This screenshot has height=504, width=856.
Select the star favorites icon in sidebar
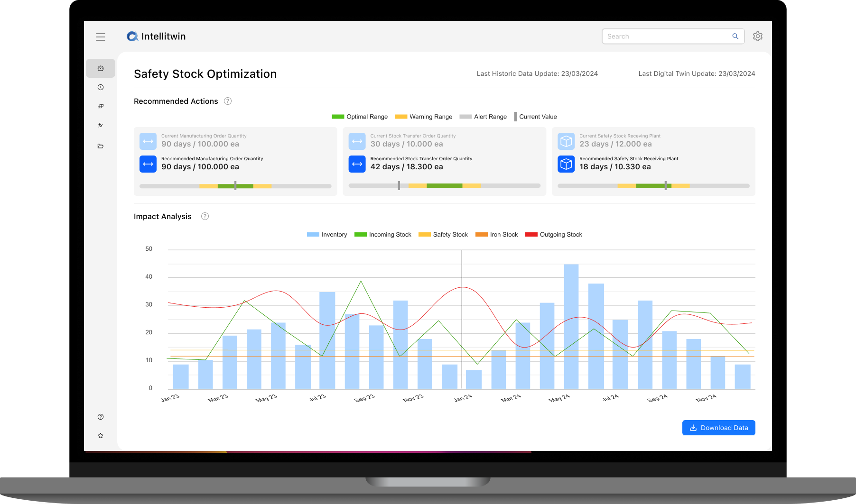[x=101, y=435]
